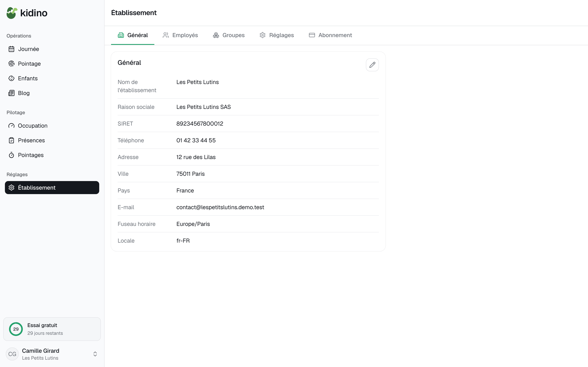Click the kidino logo icon

[12, 13]
